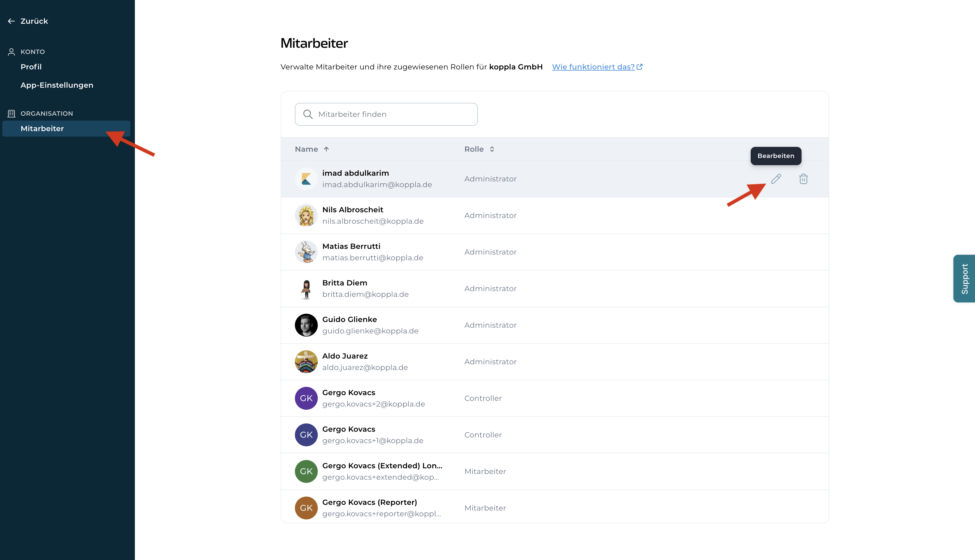The height and width of the screenshot is (560, 975).
Task: Sort the table by the Rolle column
Action: pyautogui.click(x=479, y=149)
